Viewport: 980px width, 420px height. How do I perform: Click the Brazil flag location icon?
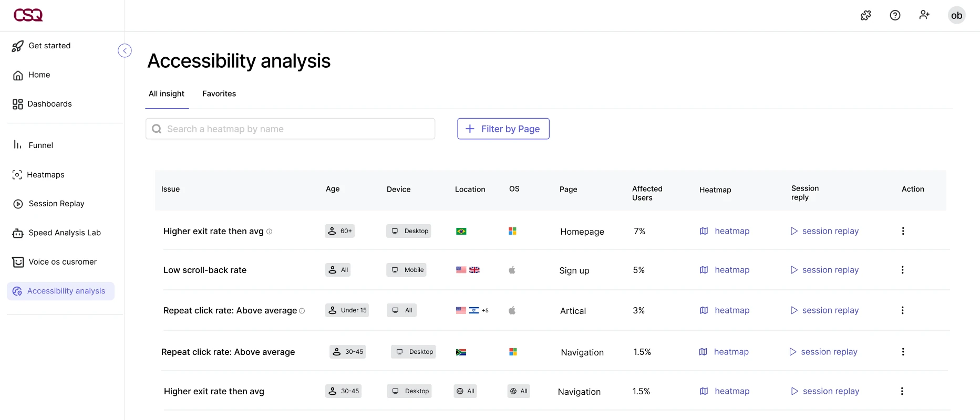461,232
